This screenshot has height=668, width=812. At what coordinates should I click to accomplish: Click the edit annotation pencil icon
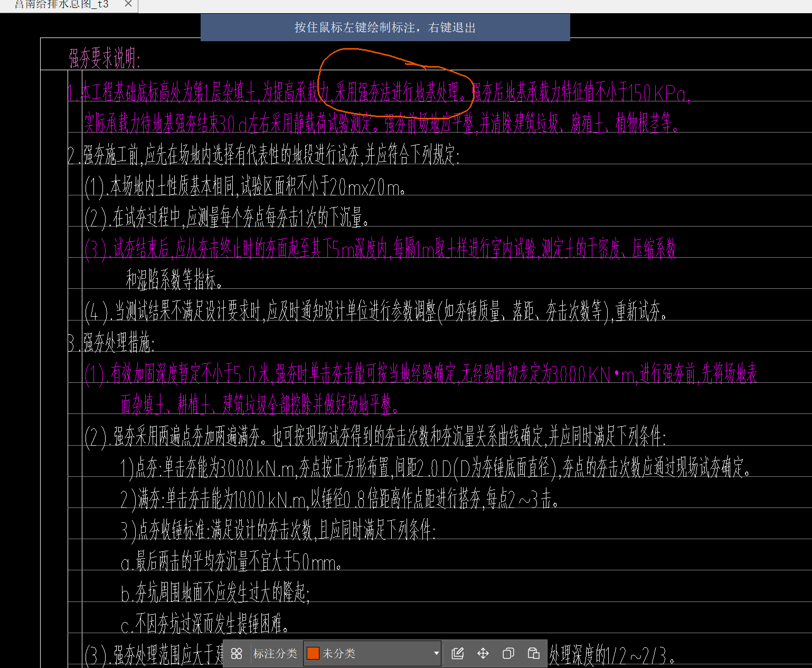(458, 654)
